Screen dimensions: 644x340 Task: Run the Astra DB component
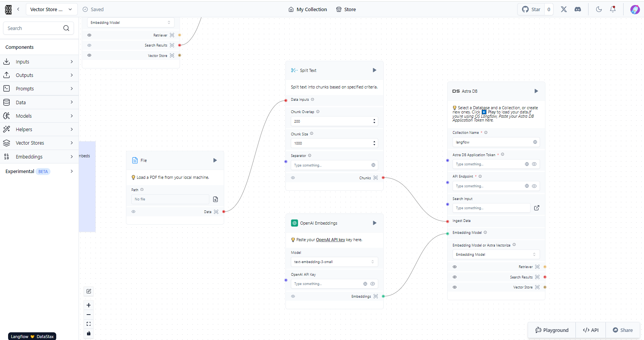click(x=536, y=91)
